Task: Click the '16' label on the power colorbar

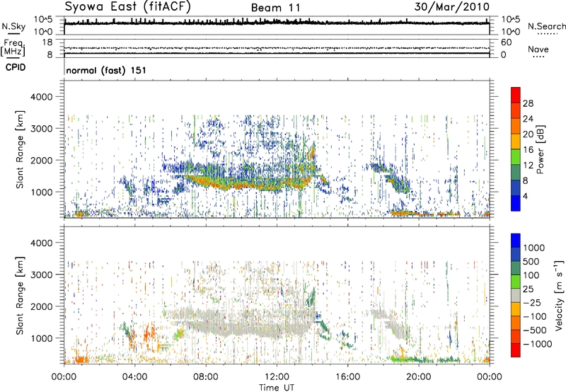Action: 528,150
